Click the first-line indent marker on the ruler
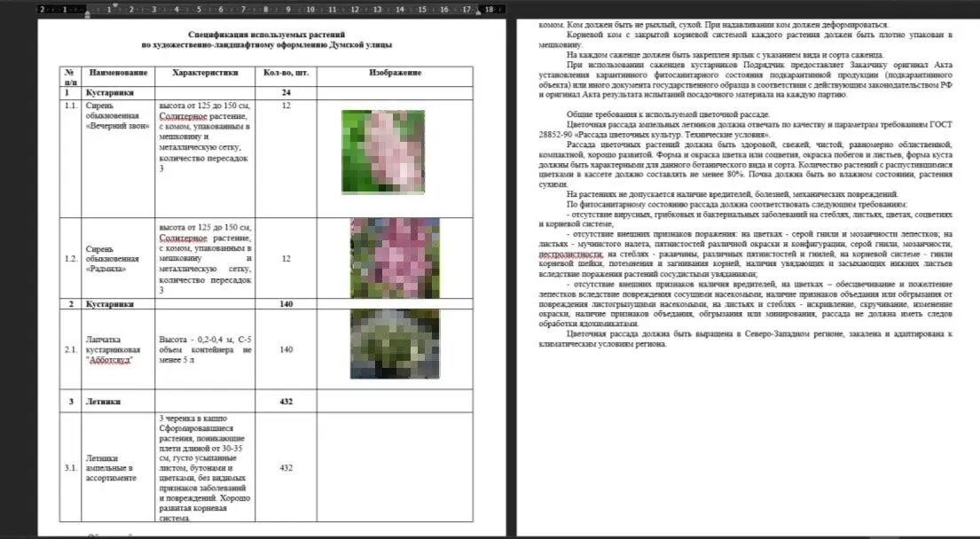The height and width of the screenshot is (539, 980). (114, 5)
